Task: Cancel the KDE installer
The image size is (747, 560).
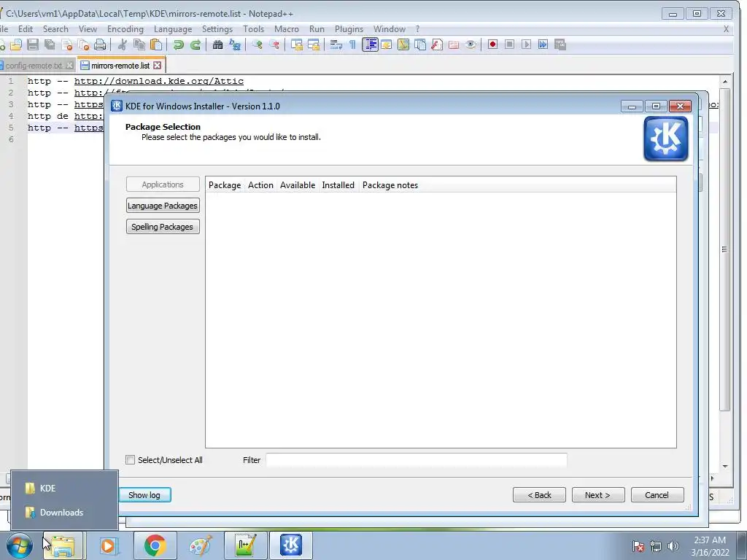Action: click(x=657, y=495)
